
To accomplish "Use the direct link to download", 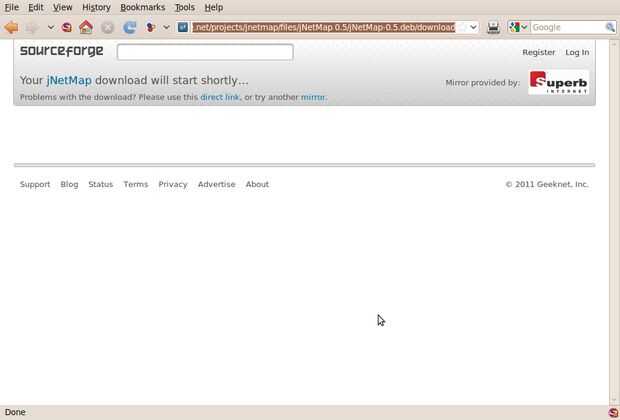I will click(220, 97).
